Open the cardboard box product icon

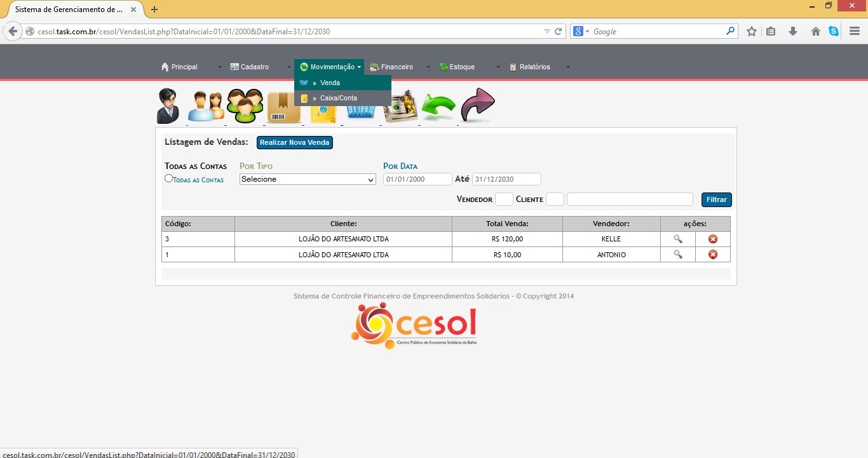[283, 107]
